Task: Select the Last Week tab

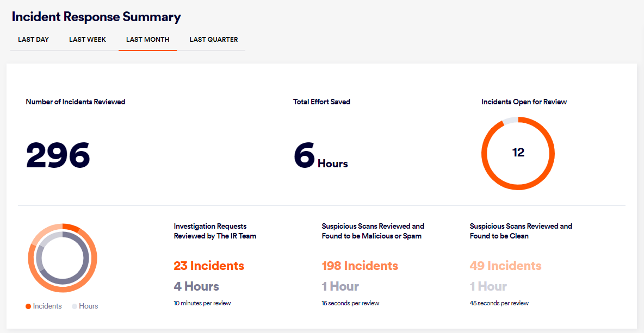Action: click(x=88, y=40)
